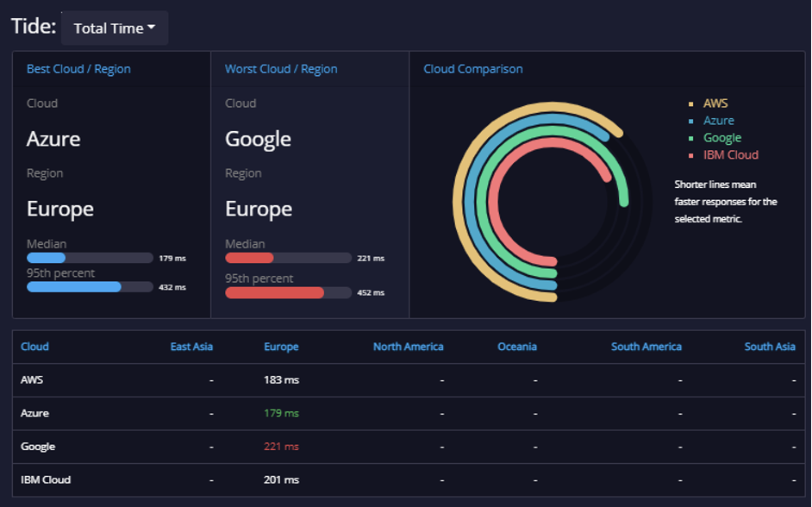Click the Tide: heading text
812x507 pixels.
[34, 26]
